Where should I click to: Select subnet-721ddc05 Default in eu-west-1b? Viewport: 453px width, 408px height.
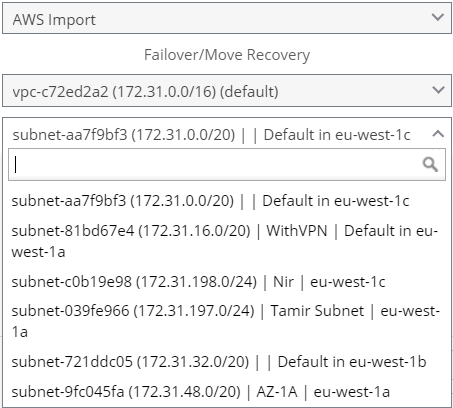[227, 362]
